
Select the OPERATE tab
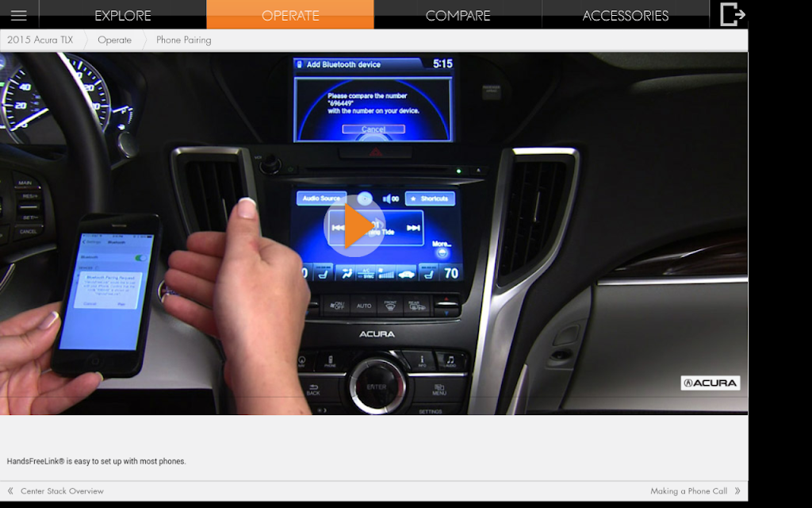click(290, 15)
